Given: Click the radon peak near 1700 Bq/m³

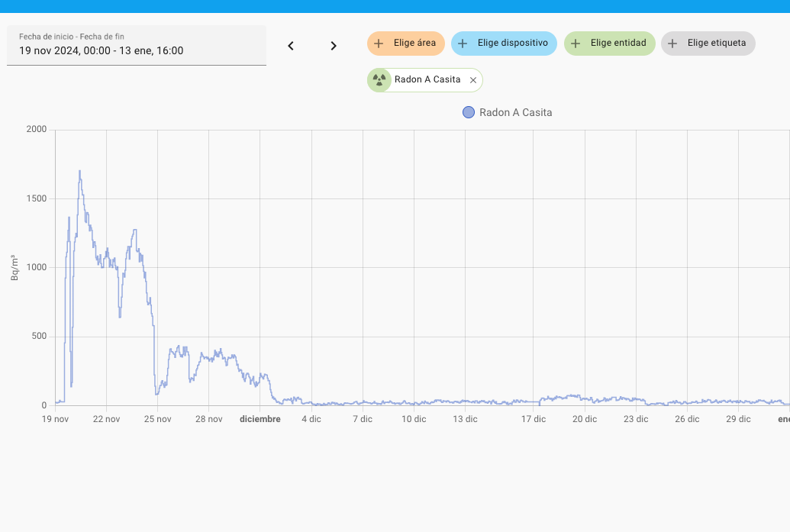Looking at the screenshot, I should click(79, 172).
